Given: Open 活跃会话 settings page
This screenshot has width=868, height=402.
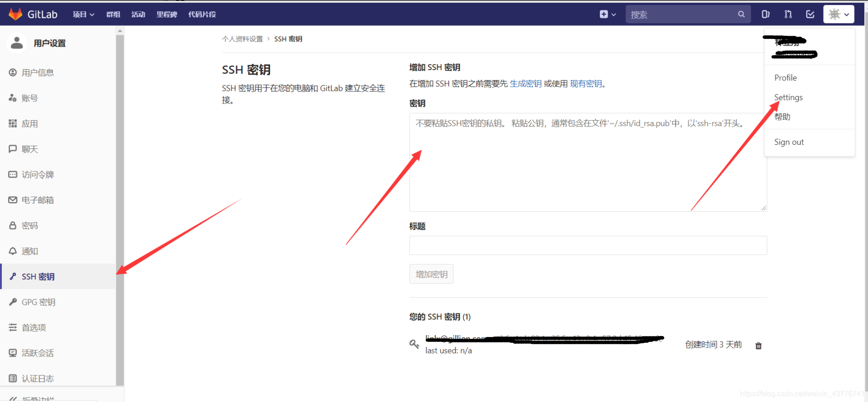Looking at the screenshot, I should point(38,353).
